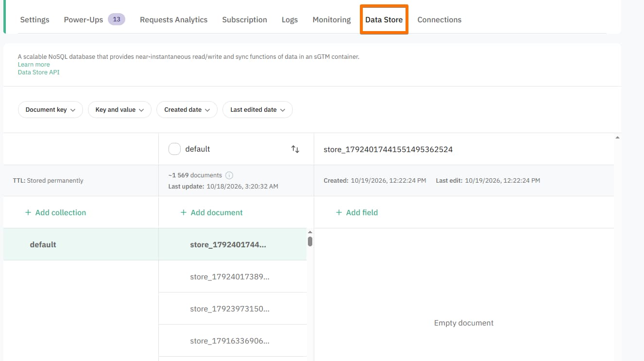The height and width of the screenshot is (361, 644).
Task: Click the store_17924017441551495362524 document title
Action: [388, 149]
